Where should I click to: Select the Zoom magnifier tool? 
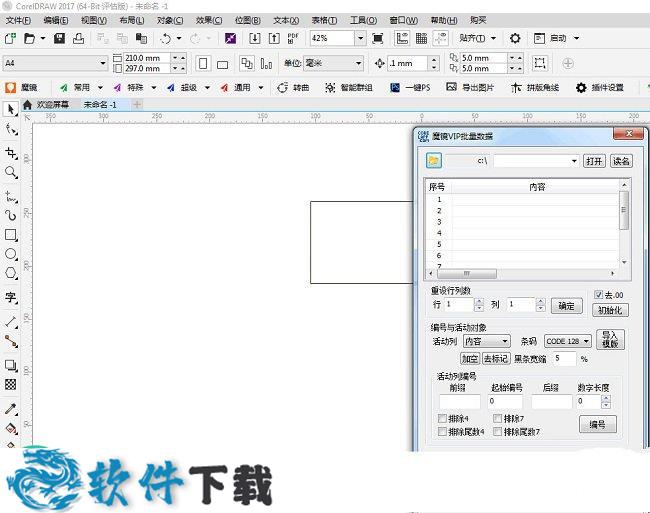pos(11,172)
